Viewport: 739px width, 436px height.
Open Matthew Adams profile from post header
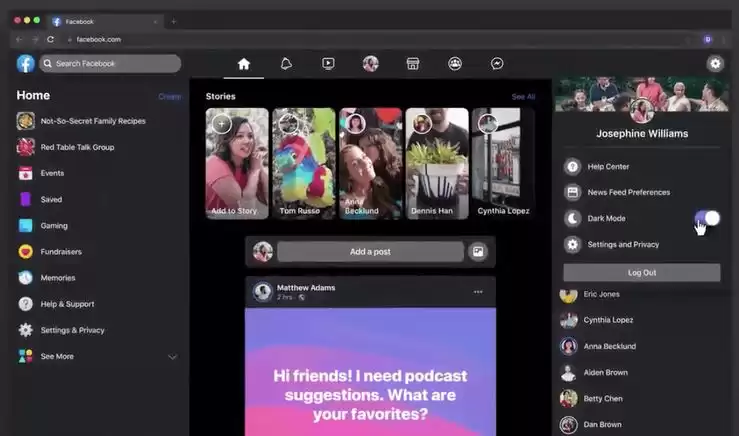pos(306,288)
